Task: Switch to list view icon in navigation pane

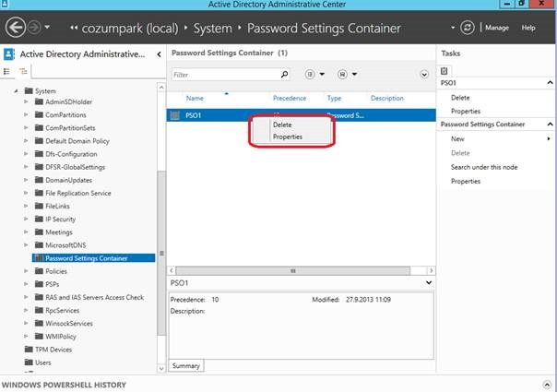Action: pos(6,71)
